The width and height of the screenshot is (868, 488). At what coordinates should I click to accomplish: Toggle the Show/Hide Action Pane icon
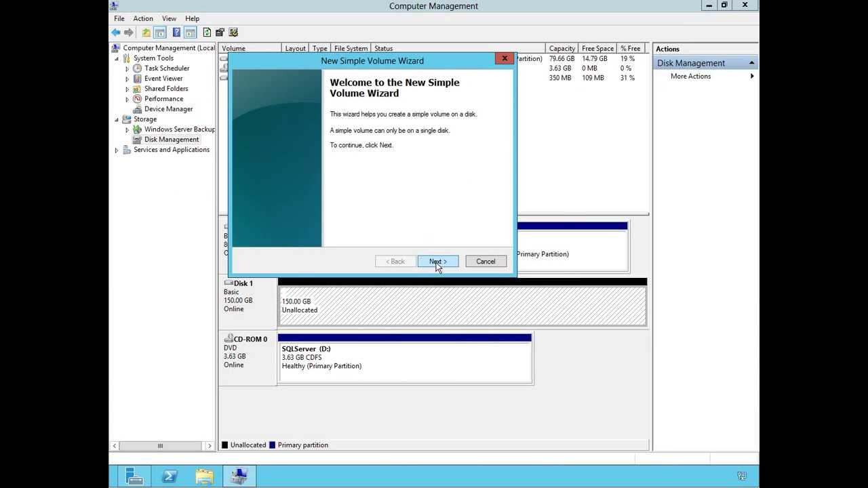coord(190,33)
